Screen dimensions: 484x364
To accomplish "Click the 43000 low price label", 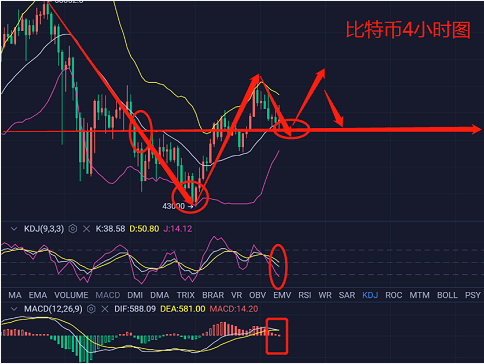I will click(174, 206).
